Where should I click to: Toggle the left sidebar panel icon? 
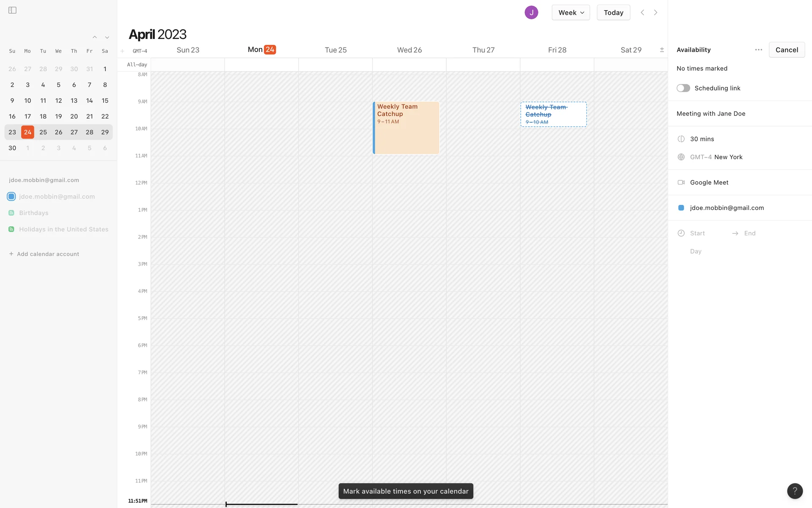click(12, 10)
